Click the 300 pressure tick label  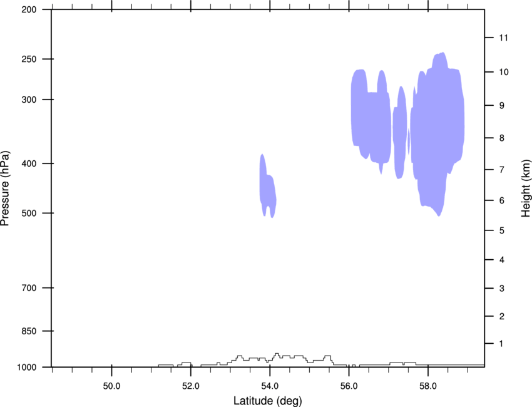[29, 100]
